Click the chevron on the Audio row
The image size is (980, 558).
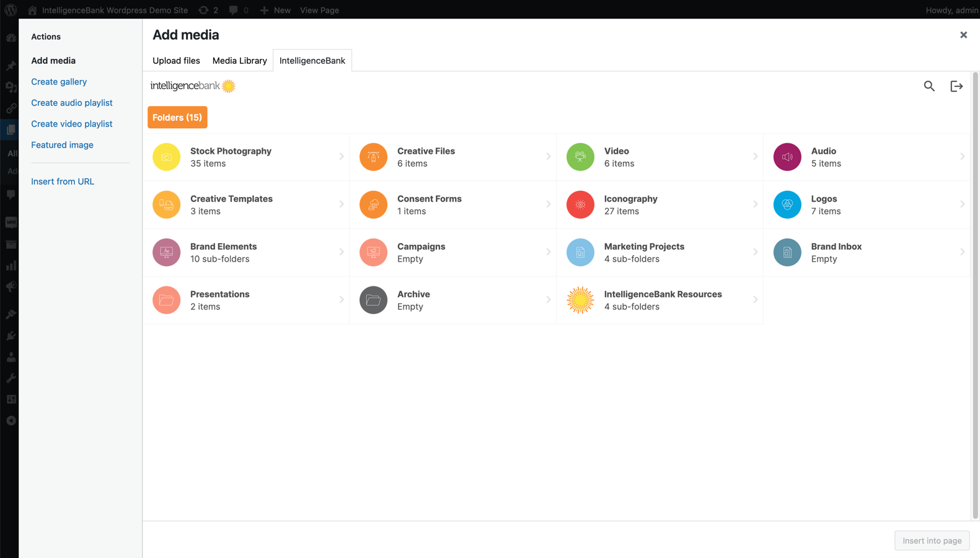(963, 157)
